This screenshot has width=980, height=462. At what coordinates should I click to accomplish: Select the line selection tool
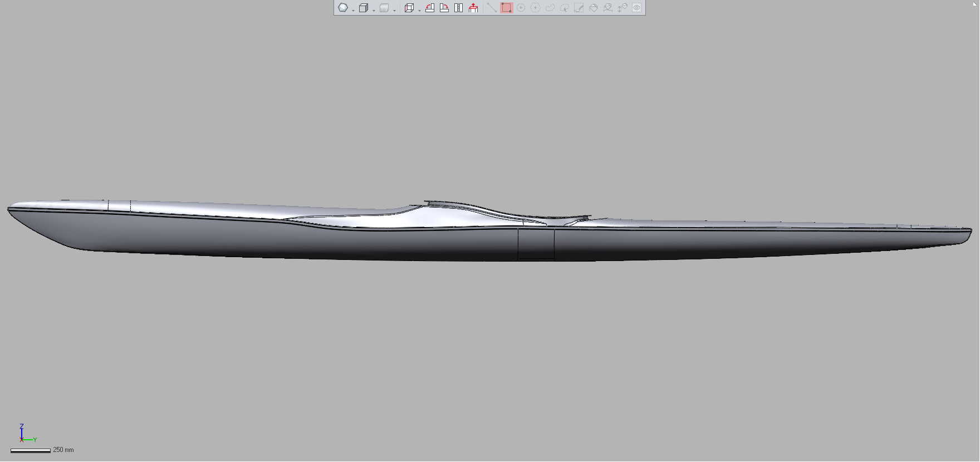point(492,8)
